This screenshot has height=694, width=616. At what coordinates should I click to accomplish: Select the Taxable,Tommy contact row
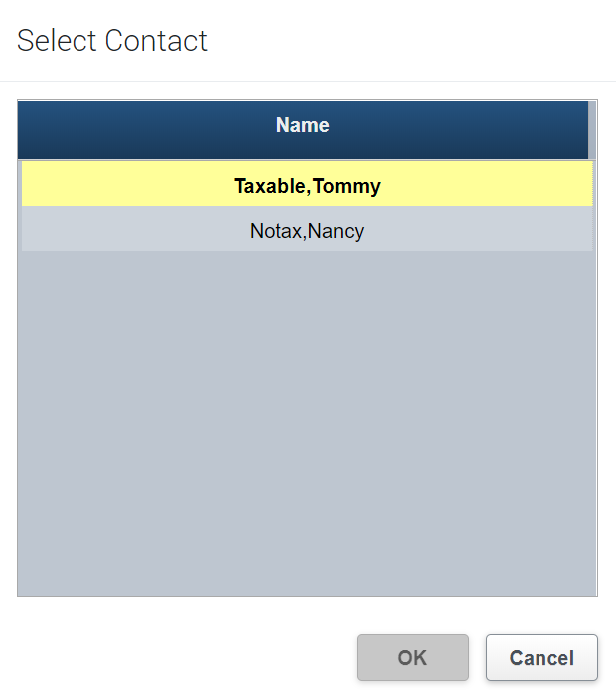pyautogui.click(x=307, y=185)
